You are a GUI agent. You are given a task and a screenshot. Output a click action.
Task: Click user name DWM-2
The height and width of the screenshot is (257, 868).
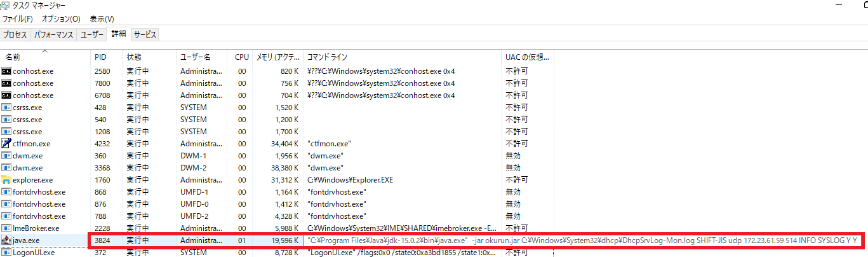(x=194, y=168)
